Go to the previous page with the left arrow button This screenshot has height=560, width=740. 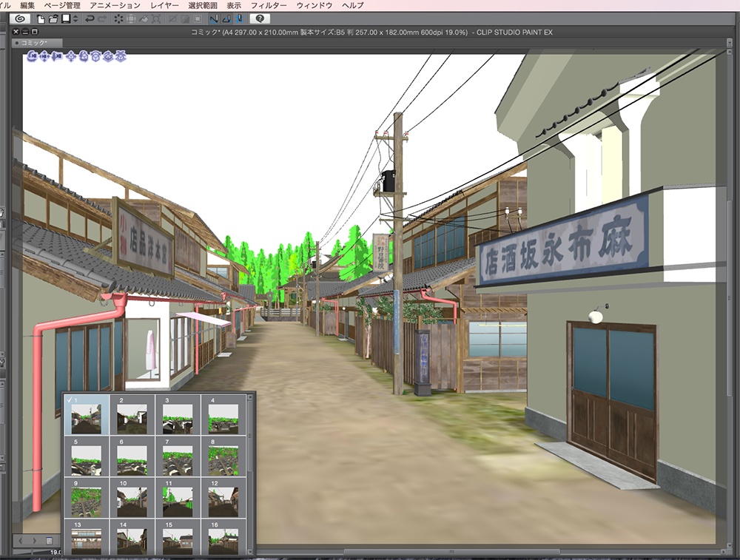(21, 541)
